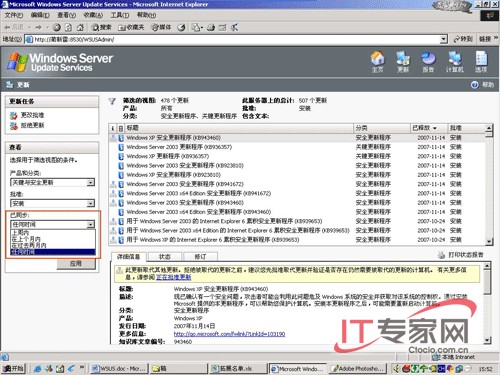This screenshot has height=375, width=500.
Task: Click the address bar URL field
Action: coord(237,39)
